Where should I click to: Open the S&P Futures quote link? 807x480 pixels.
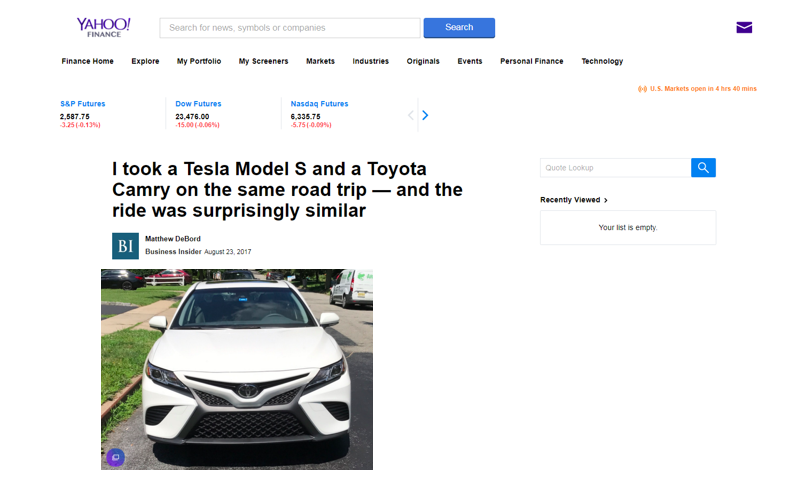point(83,104)
